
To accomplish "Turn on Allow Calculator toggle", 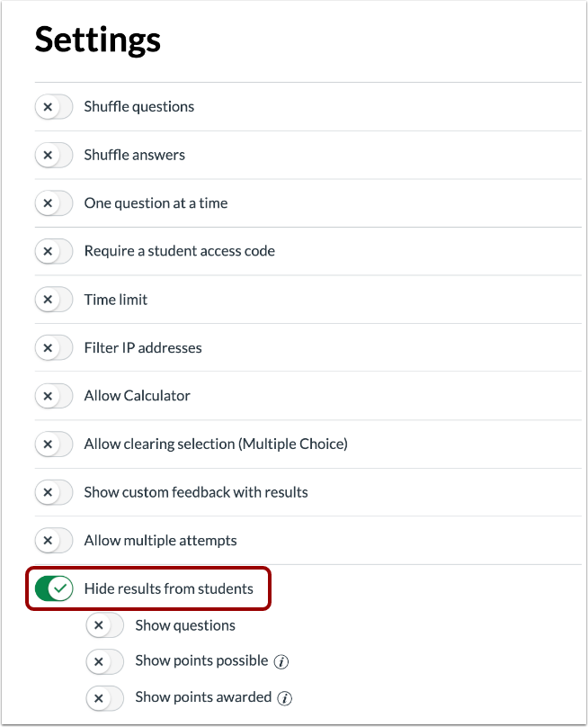I will pos(53,396).
